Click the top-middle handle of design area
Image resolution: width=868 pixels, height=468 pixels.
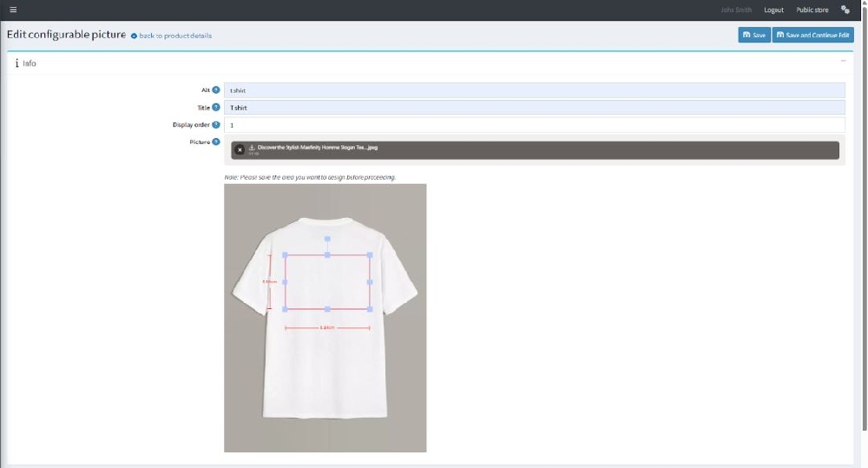[x=327, y=255]
